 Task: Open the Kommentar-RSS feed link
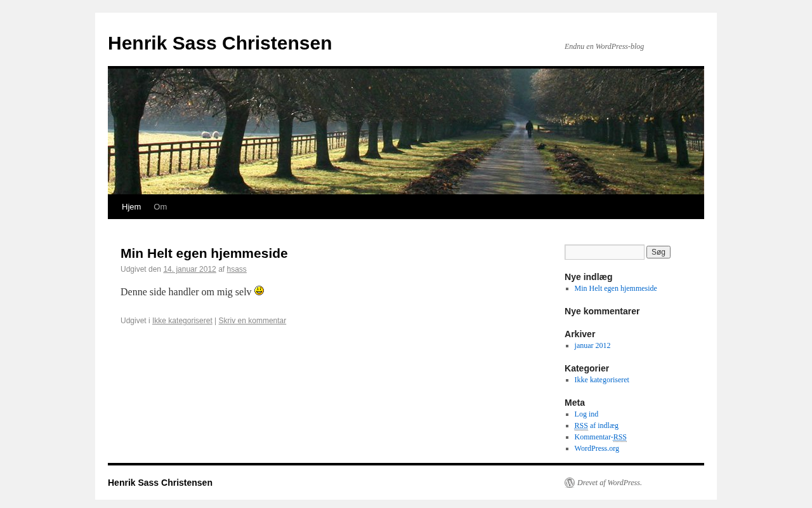(601, 437)
